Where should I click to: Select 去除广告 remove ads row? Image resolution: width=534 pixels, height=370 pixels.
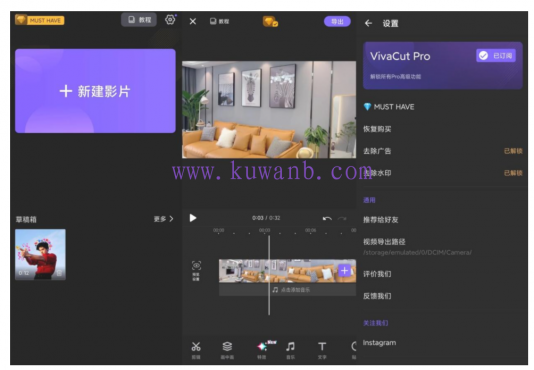click(442, 151)
